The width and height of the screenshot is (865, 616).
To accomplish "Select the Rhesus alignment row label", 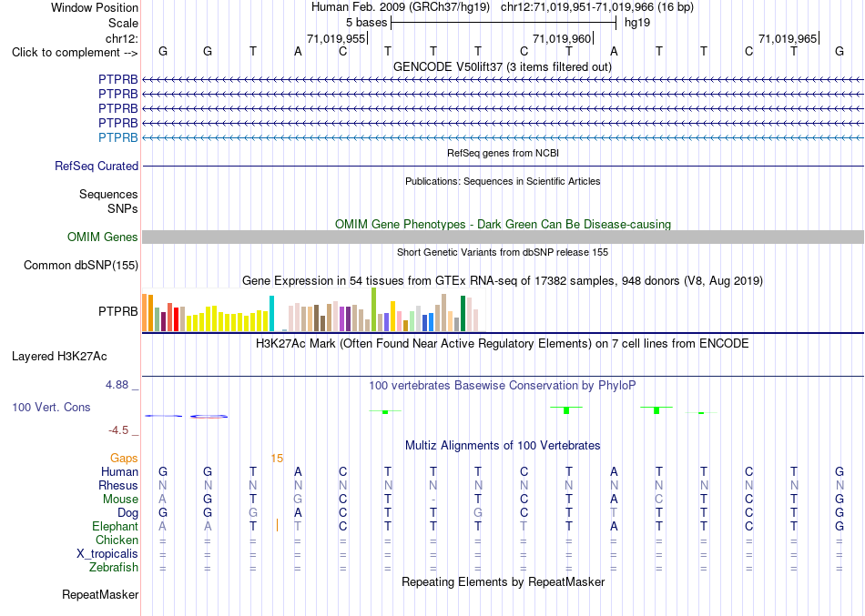I will coord(118,485).
